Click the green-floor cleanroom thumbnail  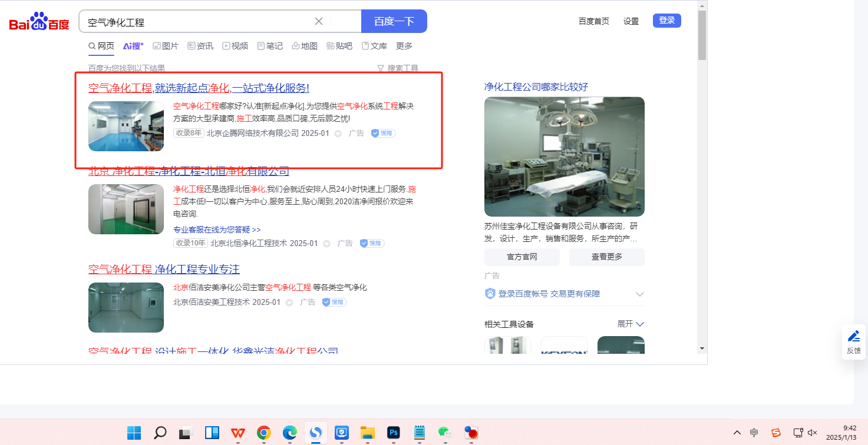point(126,209)
